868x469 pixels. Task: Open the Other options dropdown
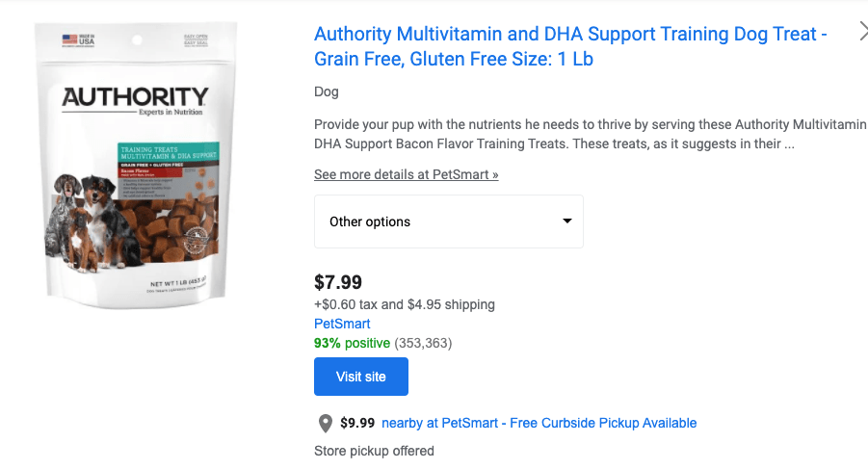[448, 221]
